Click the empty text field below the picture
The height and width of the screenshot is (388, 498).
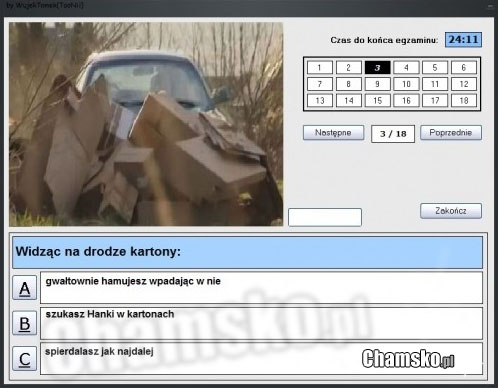tap(325, 217)
